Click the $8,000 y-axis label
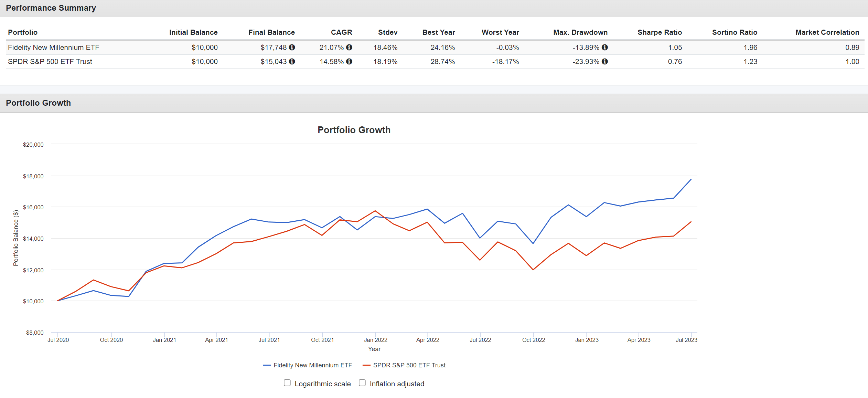The width and height of the screenshot is (868, 398). pos(35,333)
